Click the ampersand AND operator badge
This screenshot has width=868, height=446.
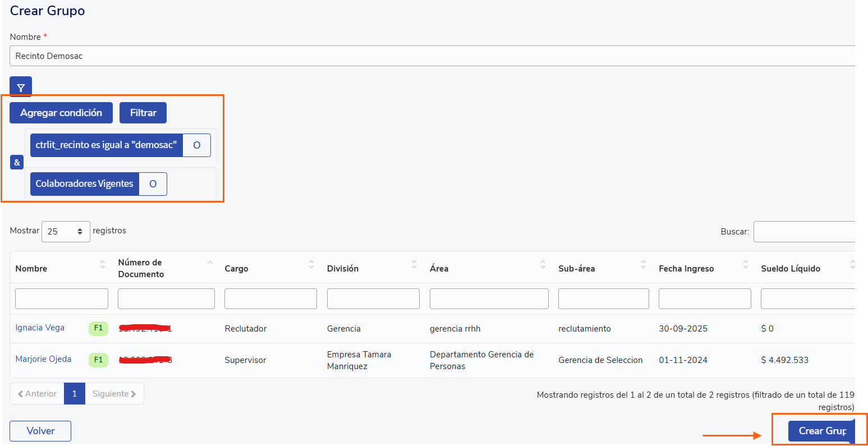[17, 163]
